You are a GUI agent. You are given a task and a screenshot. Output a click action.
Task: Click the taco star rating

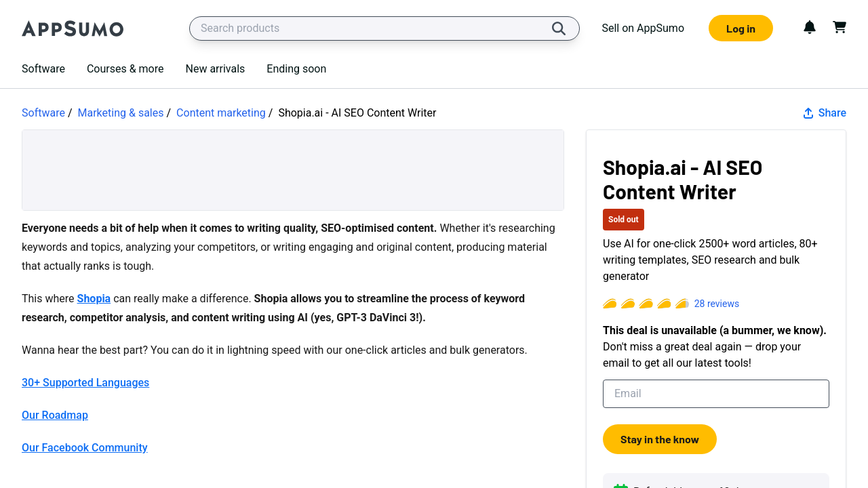coord(646,304)
